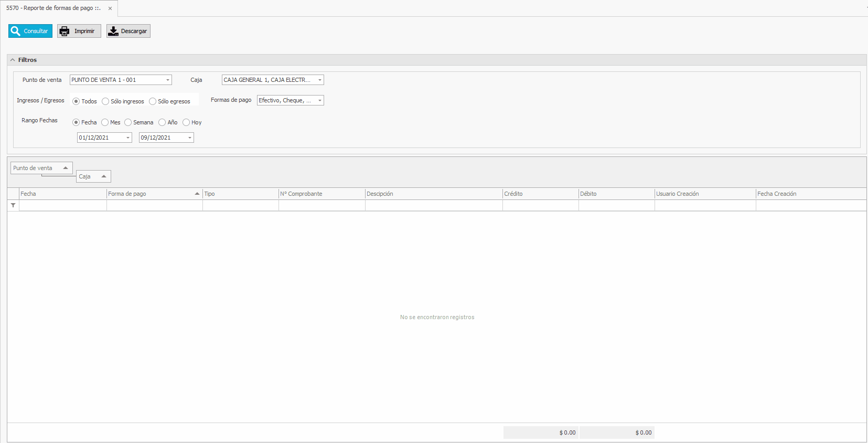
Task: Click the filter funnel icon in grid row
Action: (x=13, y=205)
